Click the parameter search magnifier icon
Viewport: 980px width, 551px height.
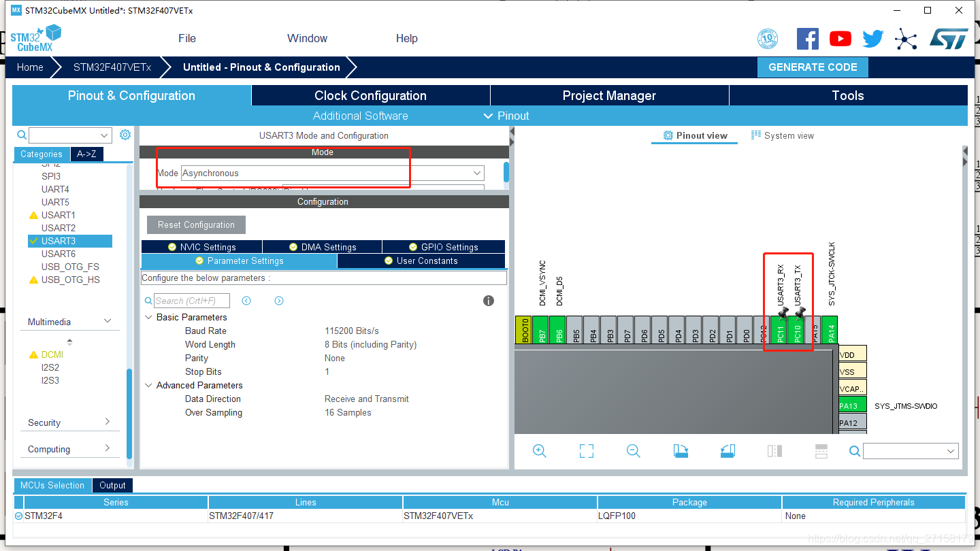148,301
